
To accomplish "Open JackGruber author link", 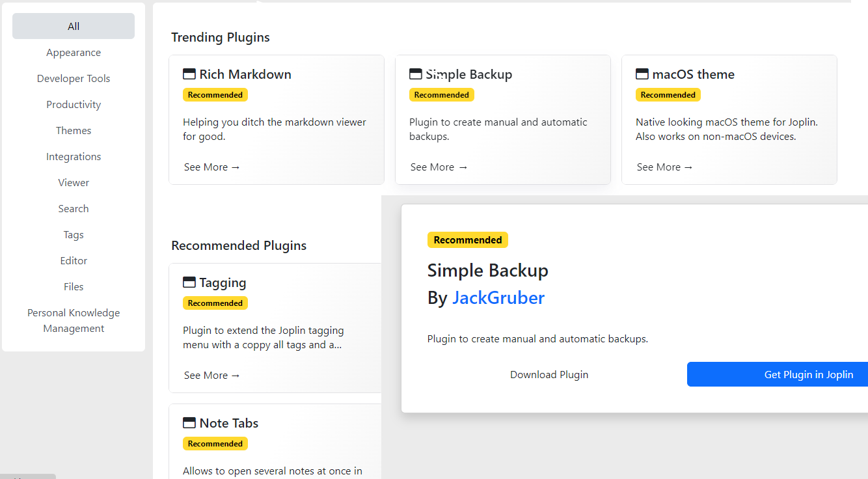I will point(498,297).
